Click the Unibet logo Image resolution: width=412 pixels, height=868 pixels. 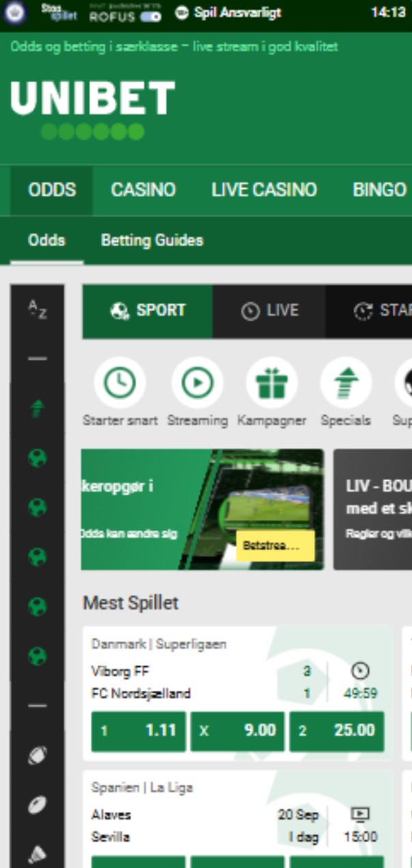[x=93, y=108]
